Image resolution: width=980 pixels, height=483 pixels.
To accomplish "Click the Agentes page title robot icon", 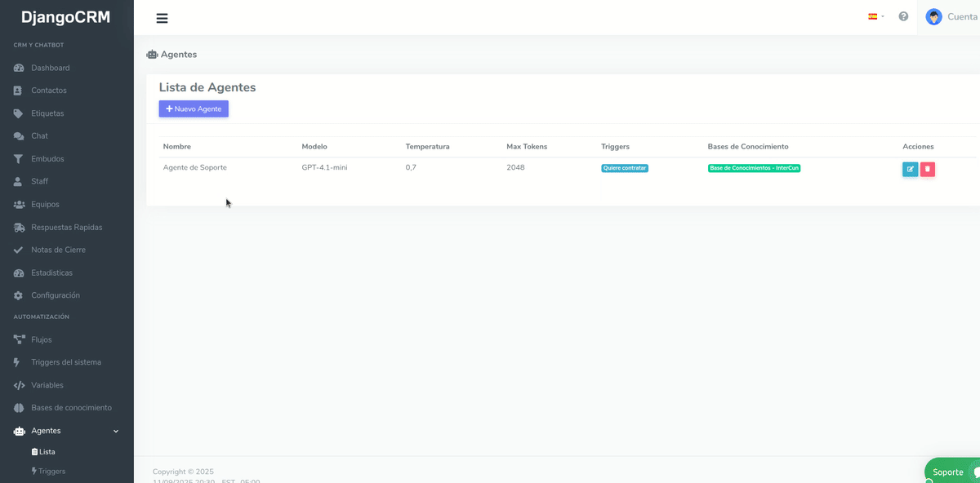I will click(x=152, y=55).
